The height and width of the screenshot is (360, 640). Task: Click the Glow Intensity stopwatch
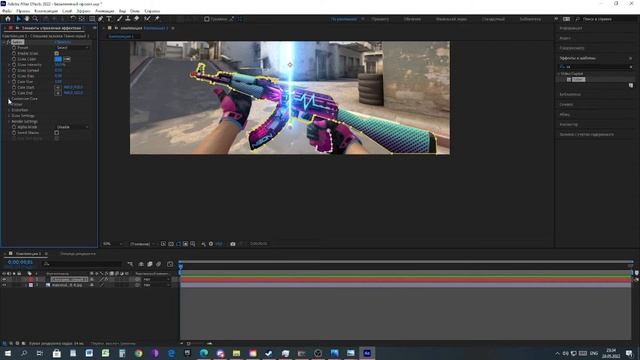point(14,64)
